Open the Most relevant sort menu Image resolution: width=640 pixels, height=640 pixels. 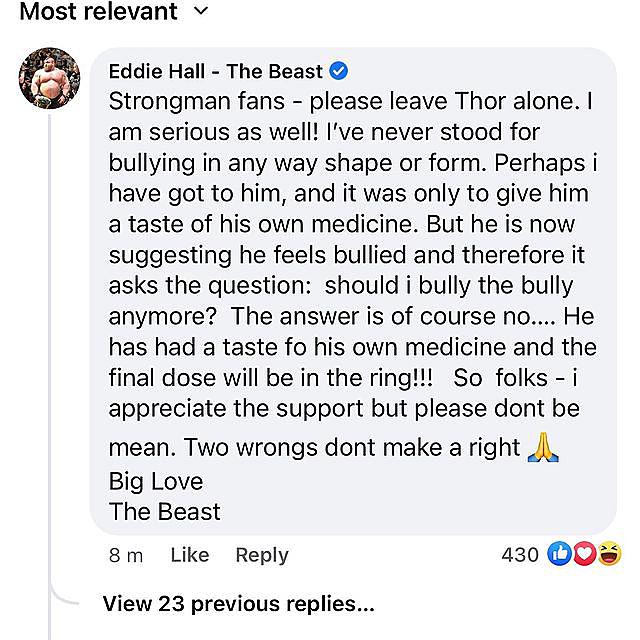[98, 12]
